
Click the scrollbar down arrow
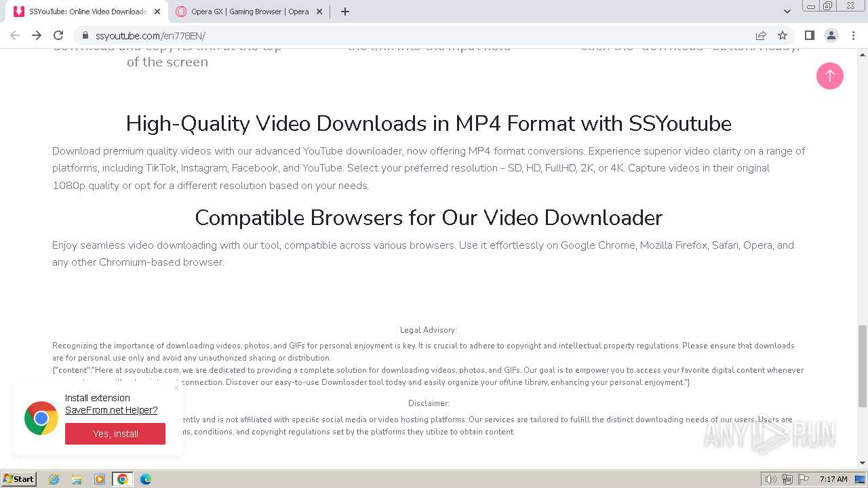point(863,463)
